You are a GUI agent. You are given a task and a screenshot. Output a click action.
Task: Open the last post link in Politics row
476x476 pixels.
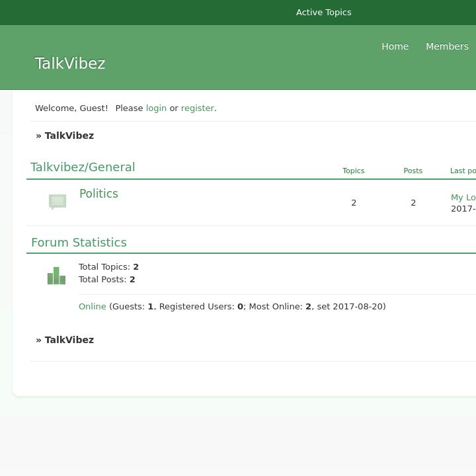(463, 197)
